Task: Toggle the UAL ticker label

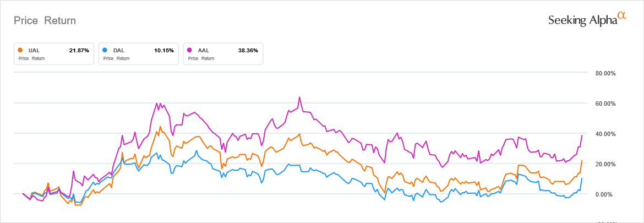Action: (34, 51)
